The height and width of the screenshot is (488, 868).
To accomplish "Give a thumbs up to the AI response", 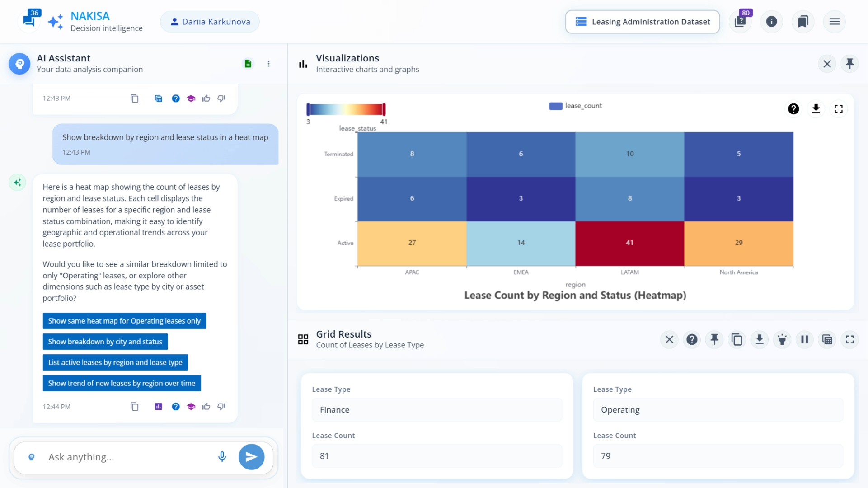I will 206,407.
